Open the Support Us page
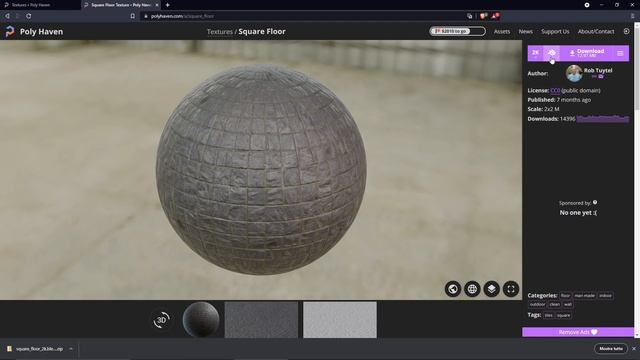The image size is (640, 360). pos(555,31)
